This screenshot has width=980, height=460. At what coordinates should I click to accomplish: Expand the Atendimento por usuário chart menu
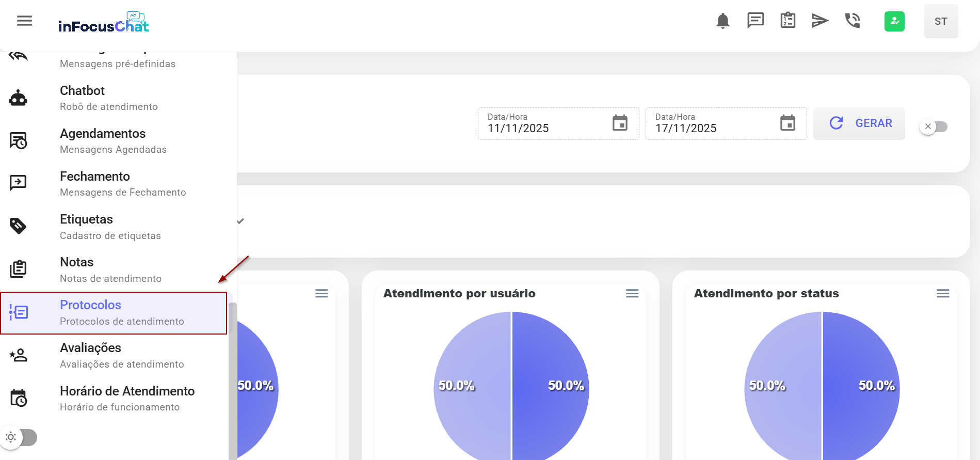pos(632,293)
